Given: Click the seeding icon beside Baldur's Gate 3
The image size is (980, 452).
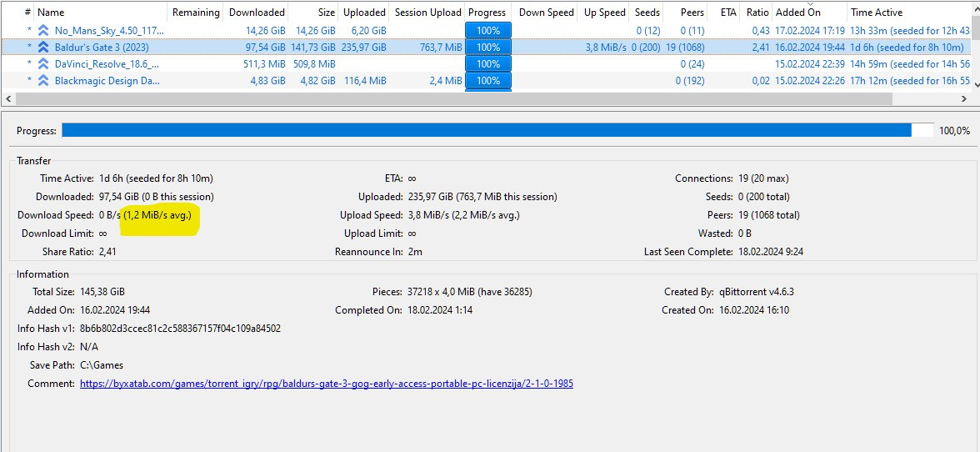Looking at the screenshot, I should pos(43,48).
